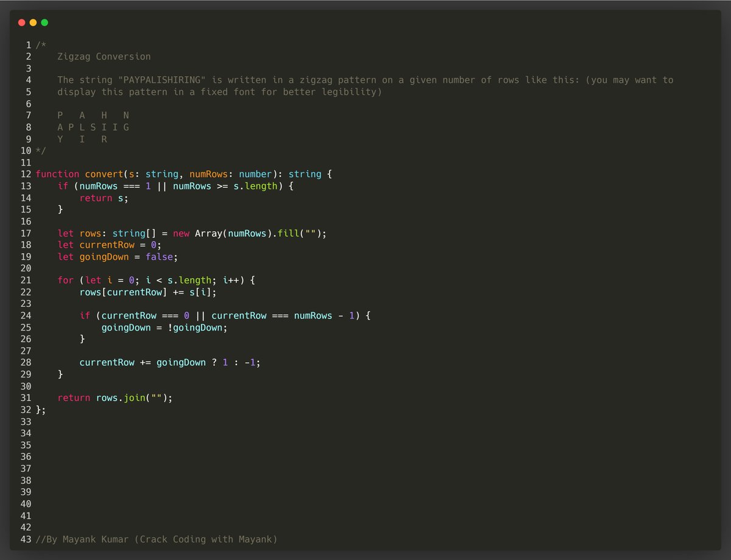Image resolution: width=731 pixels, height=560 pixels.
Task: Click the "let goingDown = false;" line
Action: click(118, 257)
